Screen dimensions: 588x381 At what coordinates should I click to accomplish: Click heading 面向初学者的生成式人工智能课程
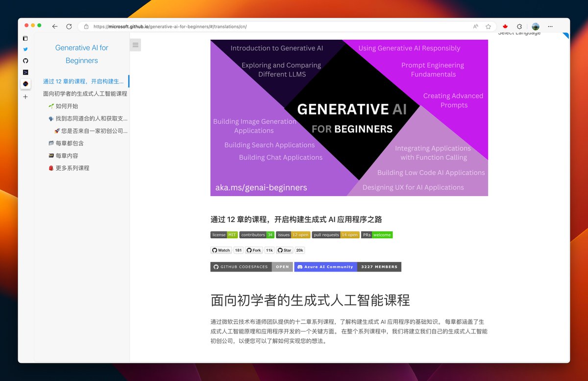310,300
